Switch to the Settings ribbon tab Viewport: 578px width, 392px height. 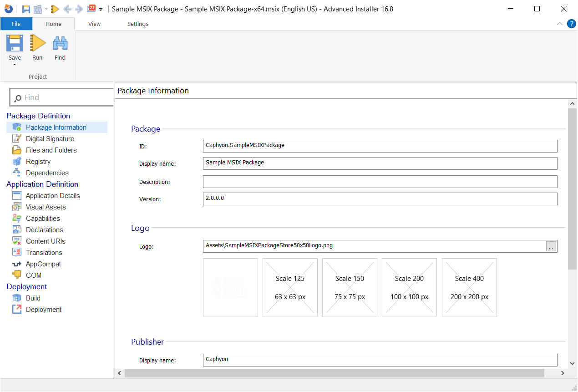tap(138, 24)
